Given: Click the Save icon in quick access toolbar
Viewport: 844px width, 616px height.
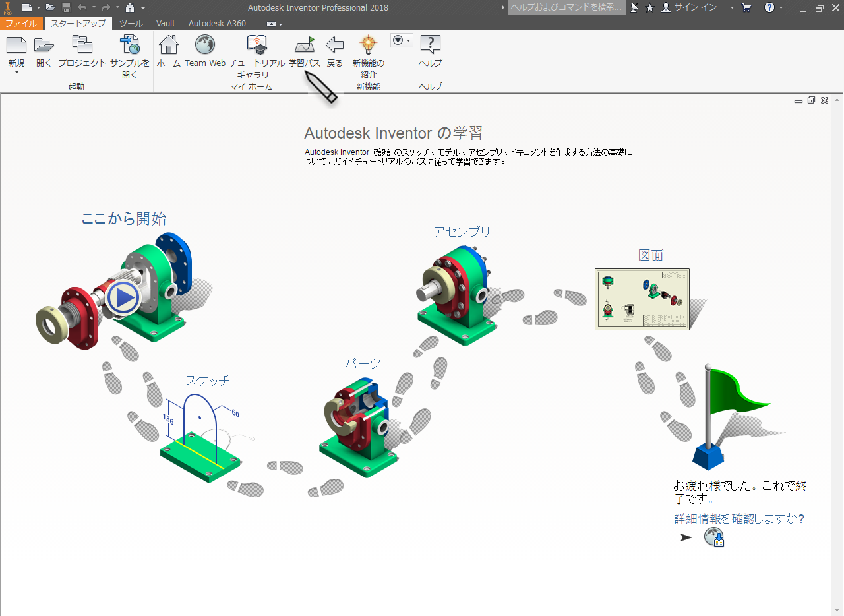Looking at the screenshot, I should click(x=67, y=7).
